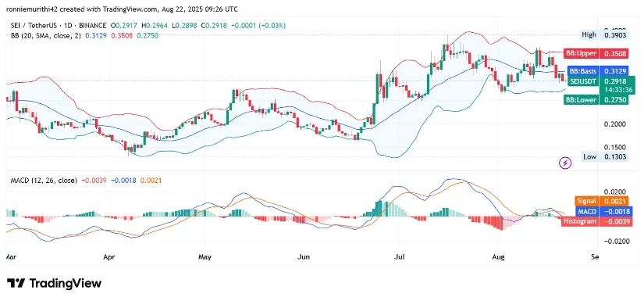Click the May label on time axis
Image resolution: width=644 pixels, height=301 pixels.
click(205, 257)
